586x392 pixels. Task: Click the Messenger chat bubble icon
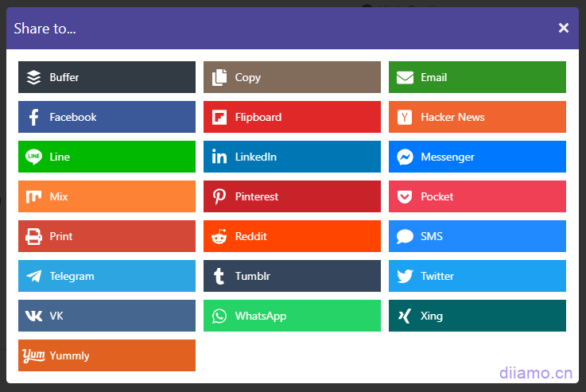pos(405,157)
